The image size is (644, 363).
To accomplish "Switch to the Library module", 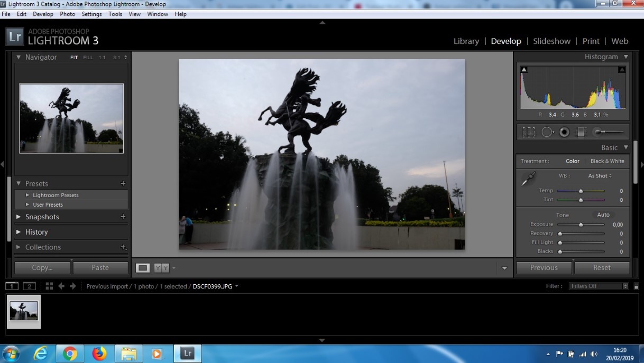I will coord(466,41).
